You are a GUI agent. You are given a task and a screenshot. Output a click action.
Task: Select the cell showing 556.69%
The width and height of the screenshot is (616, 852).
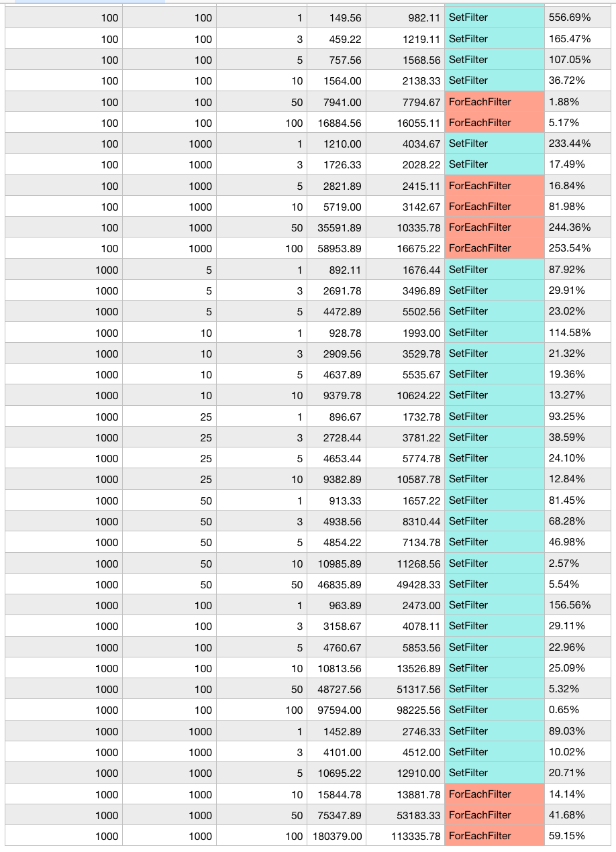coord(578,17)
